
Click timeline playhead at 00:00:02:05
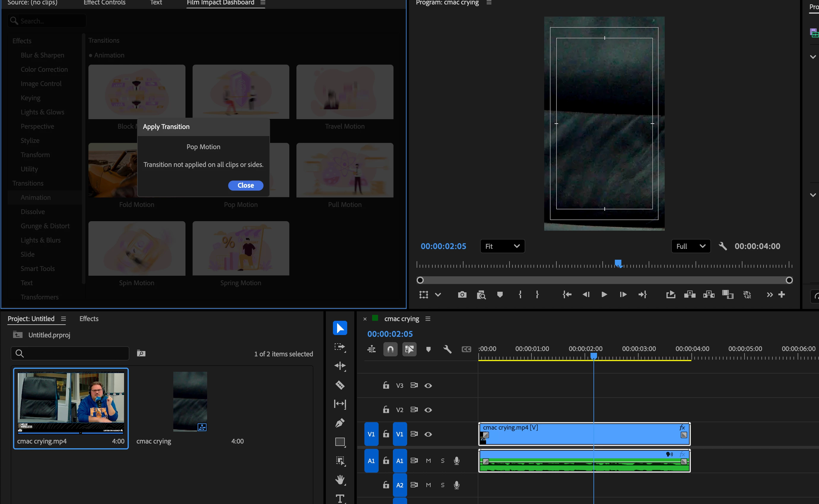(x=594, y=356)
